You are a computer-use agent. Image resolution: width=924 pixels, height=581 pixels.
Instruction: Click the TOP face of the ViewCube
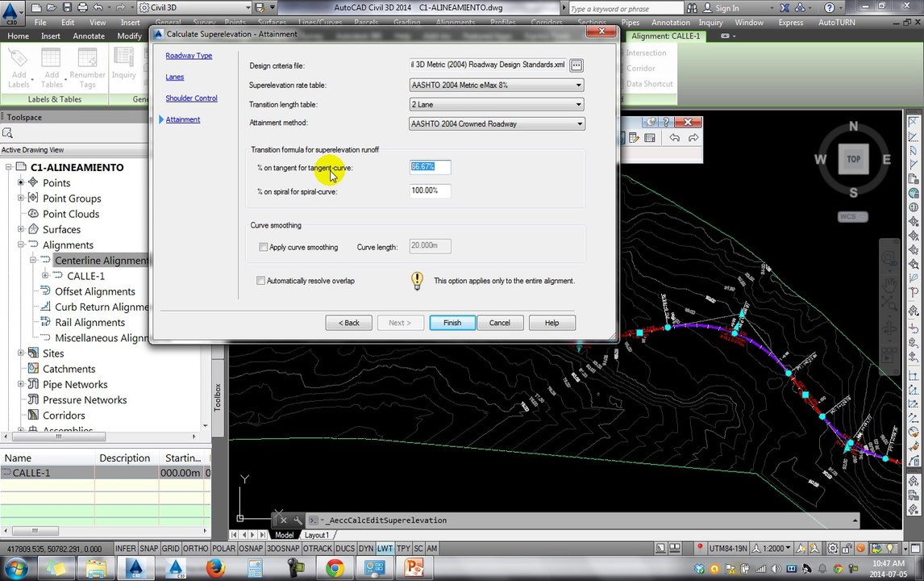click(x=853, y=159)
